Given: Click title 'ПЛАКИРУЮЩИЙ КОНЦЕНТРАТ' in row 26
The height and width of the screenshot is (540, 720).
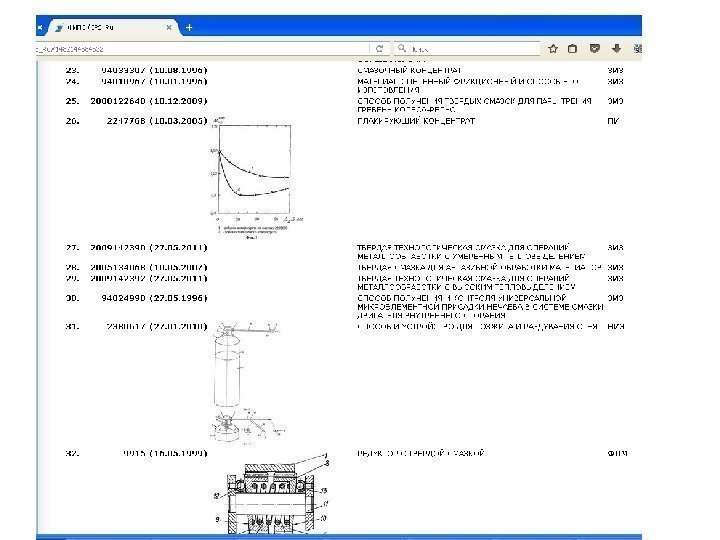Looking at the screenshot, I should [x=416, y=121].
